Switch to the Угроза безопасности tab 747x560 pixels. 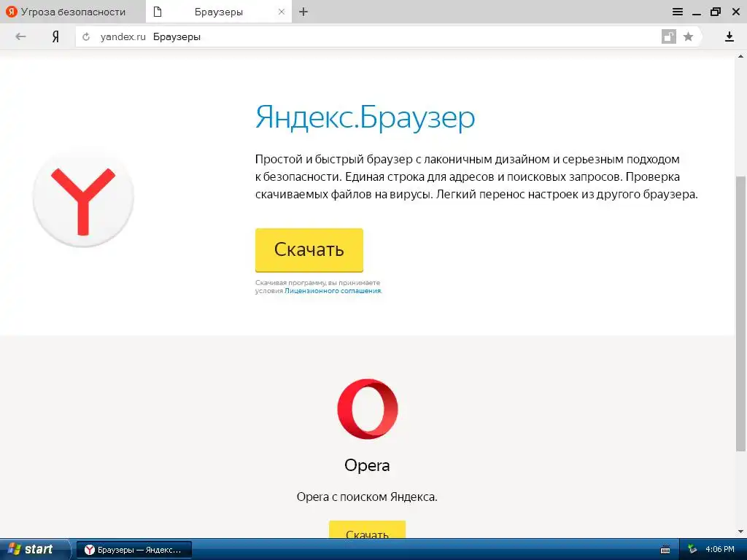point(72,12)
